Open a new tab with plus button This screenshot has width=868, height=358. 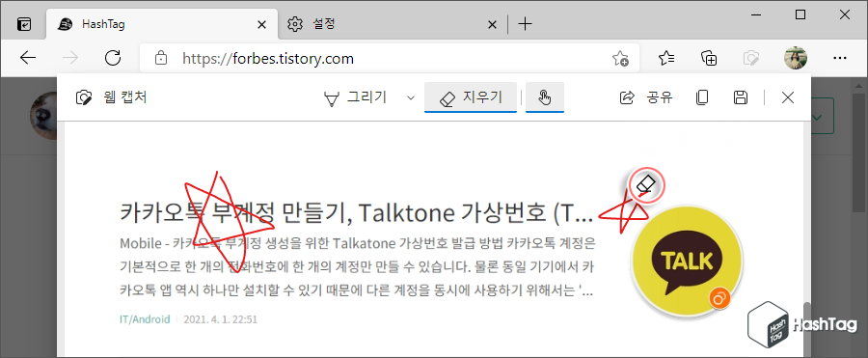coord(525,24)
